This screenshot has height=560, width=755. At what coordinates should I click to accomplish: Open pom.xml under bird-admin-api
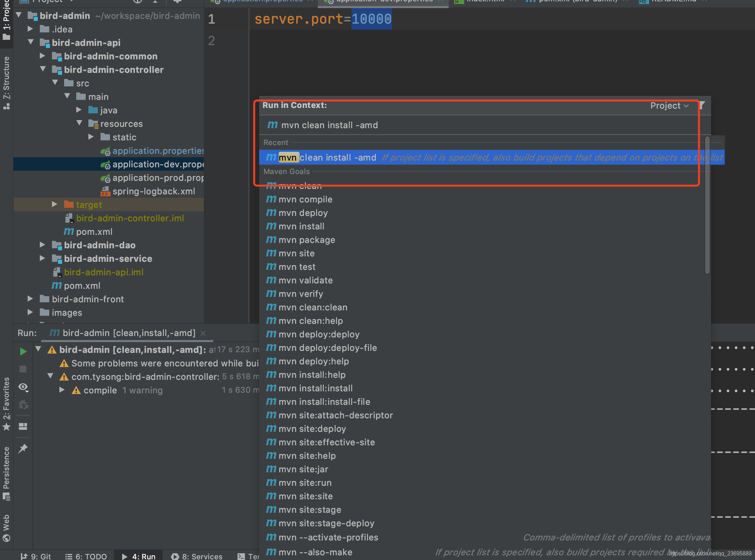[76, 286]
